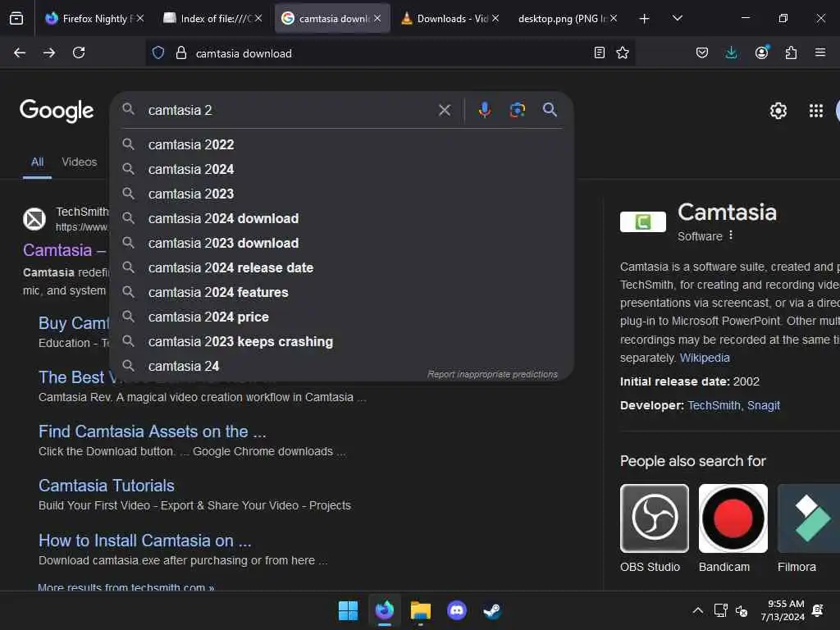The image size is (840, 630).
Task: Open the Firefox downloads panel
Action: (x=731, y=52)
